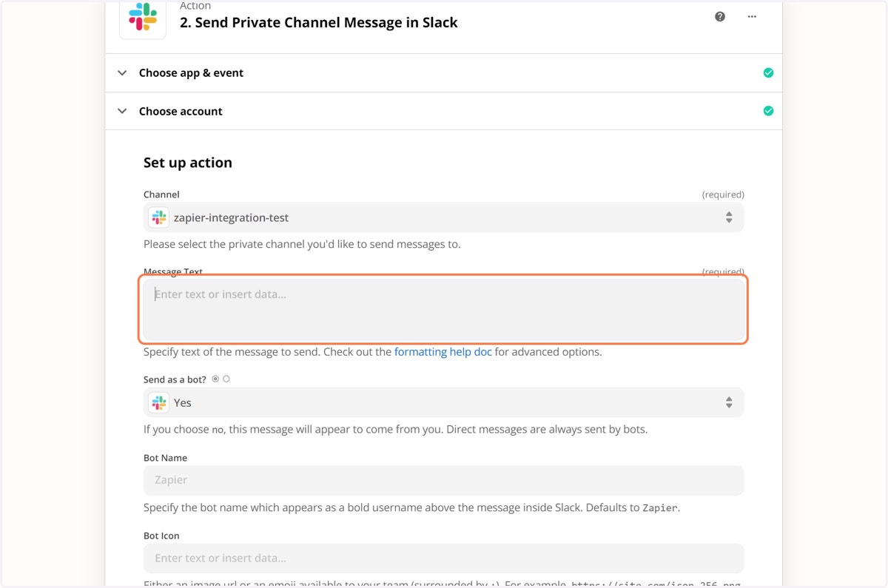The width and height of the screenshot is (888, 588).
Task: Click the Send as a bot dropdown arrows
Action: 729,402
